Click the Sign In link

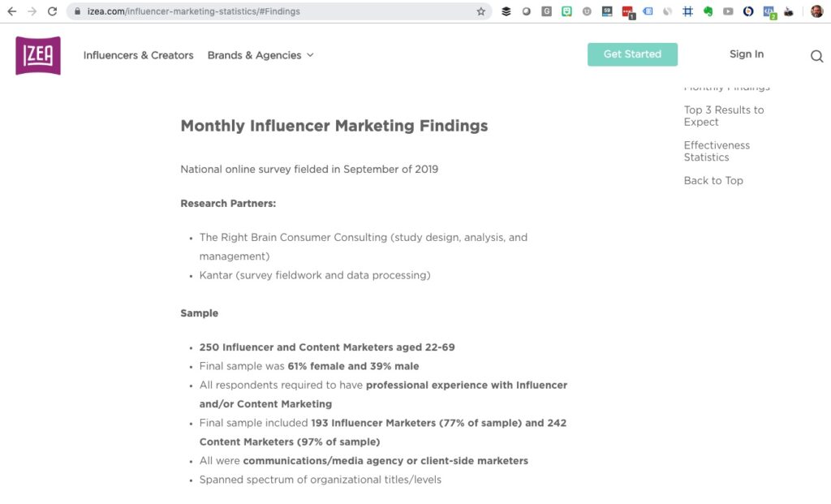point(746,54)
